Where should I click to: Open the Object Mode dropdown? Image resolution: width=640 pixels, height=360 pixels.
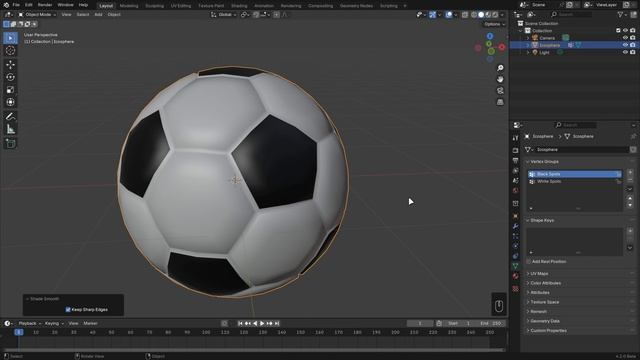tap(37, 15)
